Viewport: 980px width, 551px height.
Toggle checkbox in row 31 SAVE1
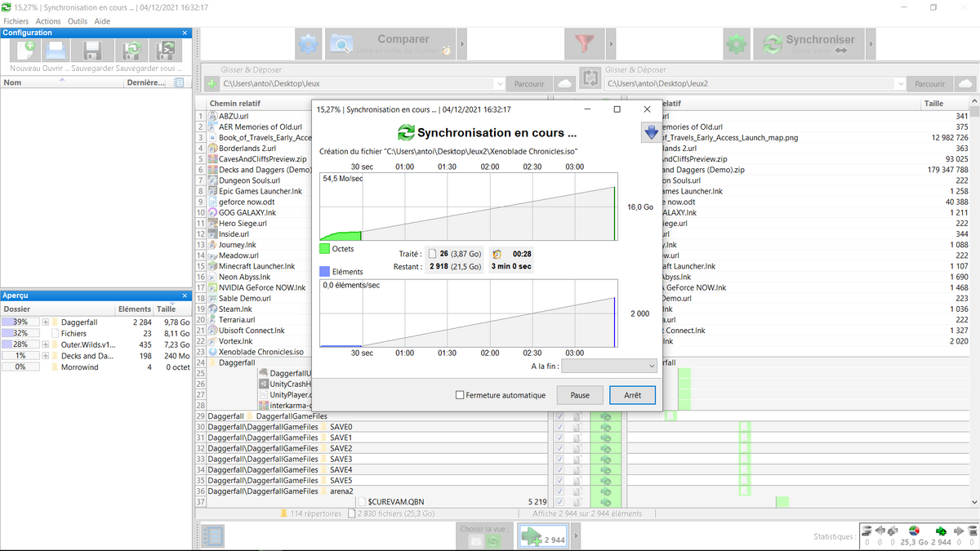(x=559, y=438)
